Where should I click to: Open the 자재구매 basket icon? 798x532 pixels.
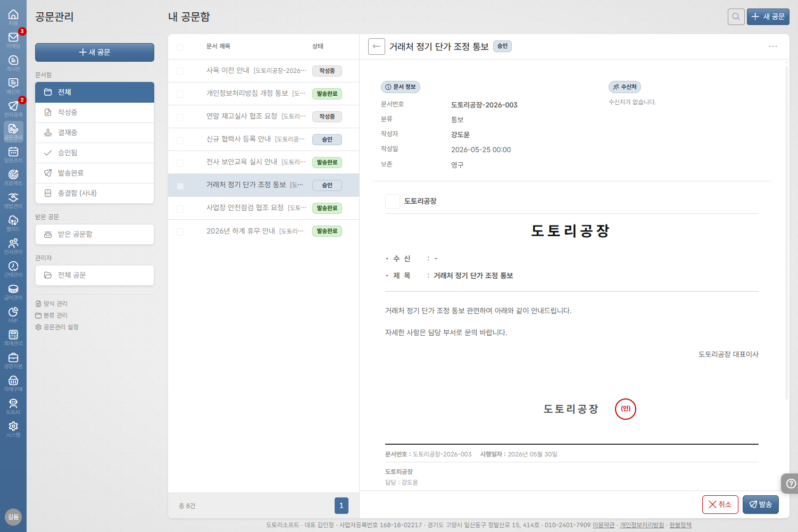coord(13,383)
